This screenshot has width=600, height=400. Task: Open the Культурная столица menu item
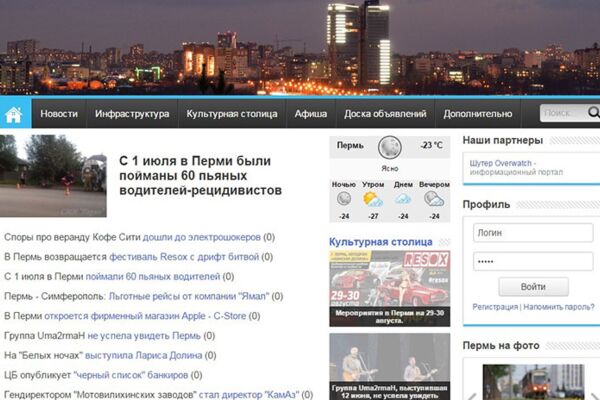coord(232,114)
